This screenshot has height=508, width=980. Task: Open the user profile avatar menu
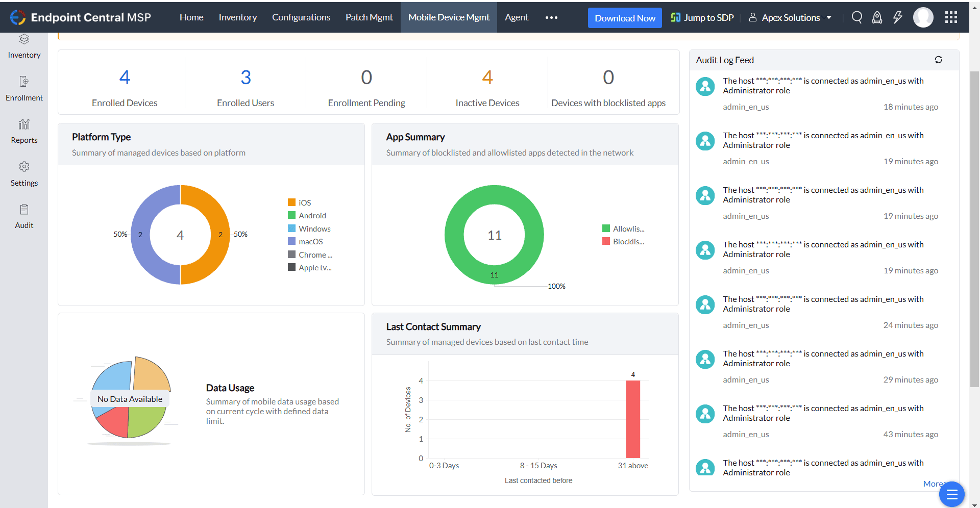click(x=923, y=17)
